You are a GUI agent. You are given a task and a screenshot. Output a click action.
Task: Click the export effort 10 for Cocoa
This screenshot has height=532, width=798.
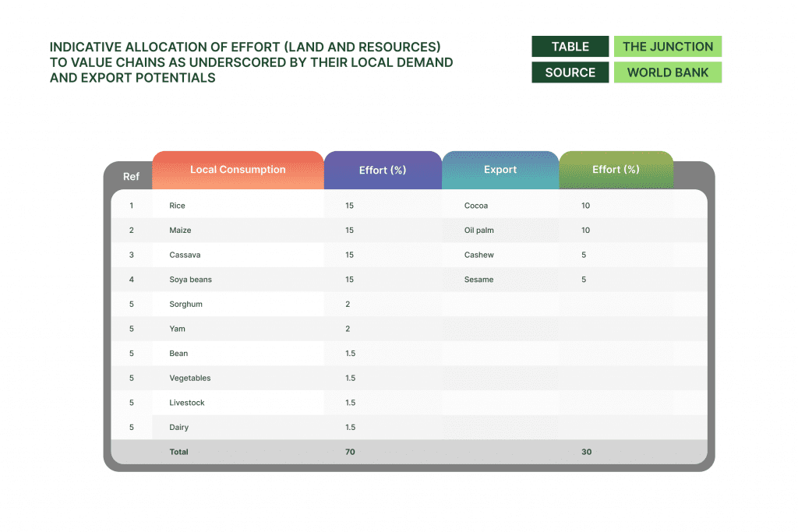(585, 206)
